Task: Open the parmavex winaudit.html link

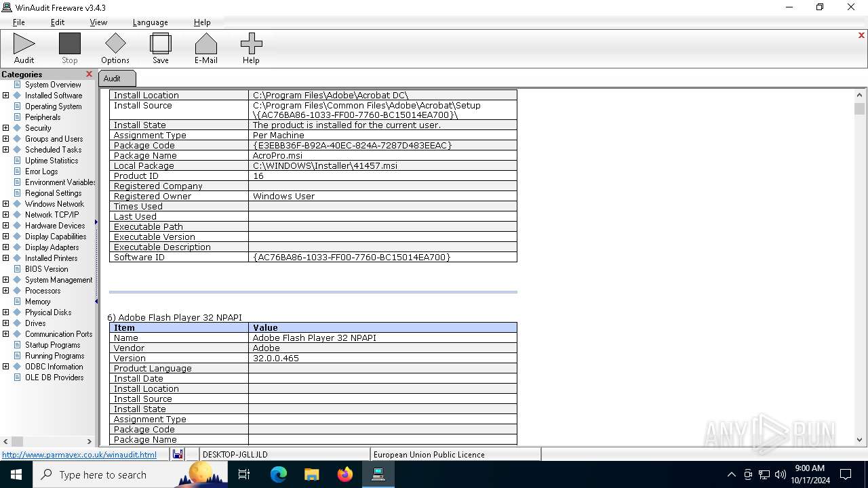Action: point(79,455)
